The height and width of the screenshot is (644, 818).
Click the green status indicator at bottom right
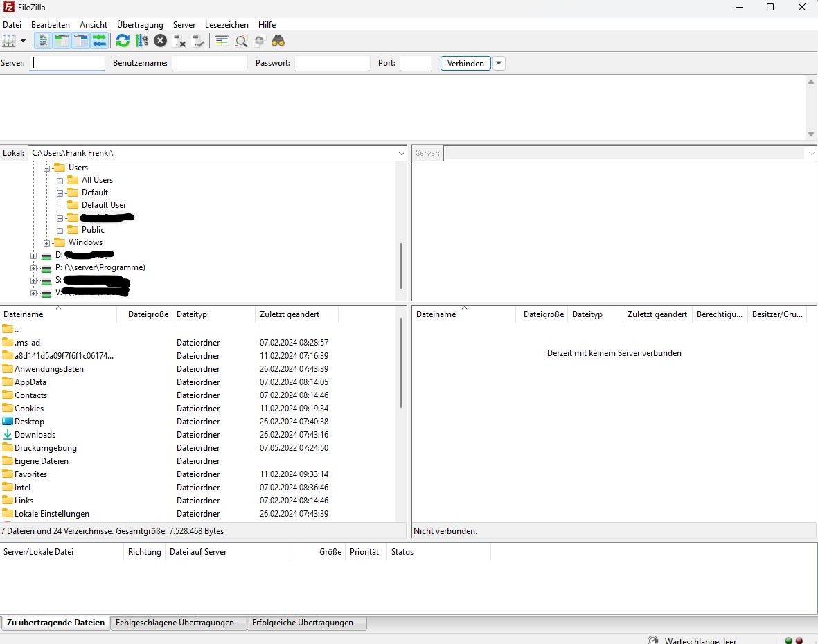[789, 641]
